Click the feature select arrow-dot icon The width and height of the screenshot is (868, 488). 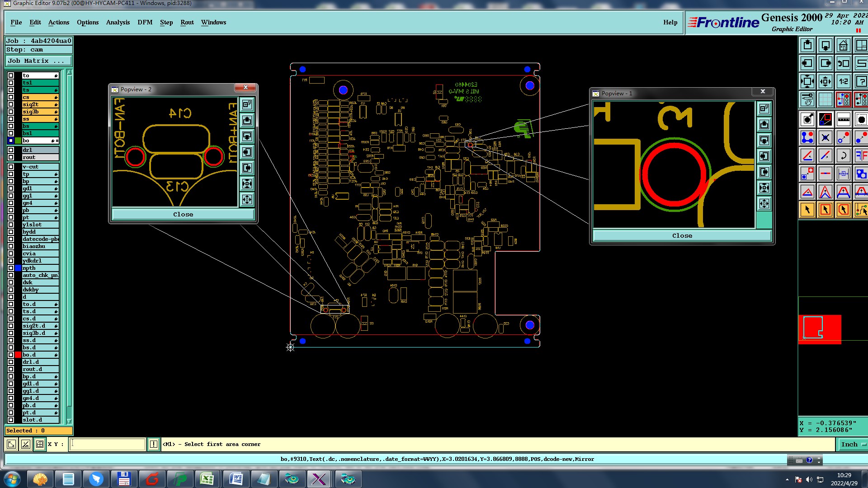807,120
